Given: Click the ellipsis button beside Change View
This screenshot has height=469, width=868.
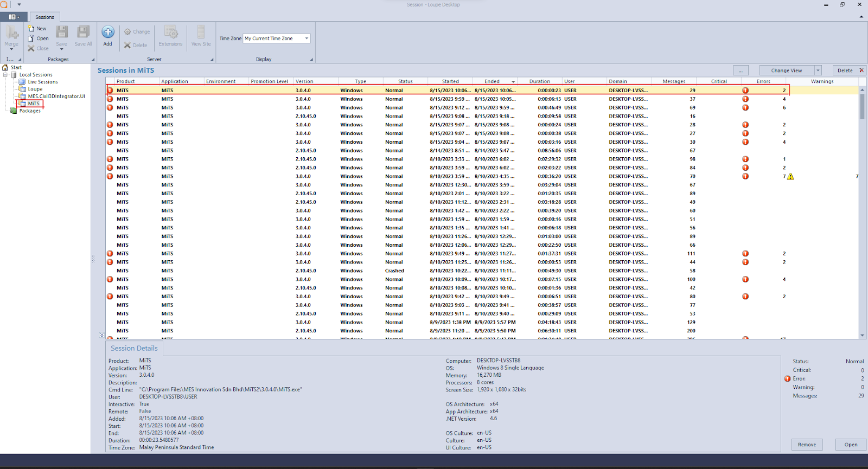Looking at the screenshot, I should [x=741, y=70].
